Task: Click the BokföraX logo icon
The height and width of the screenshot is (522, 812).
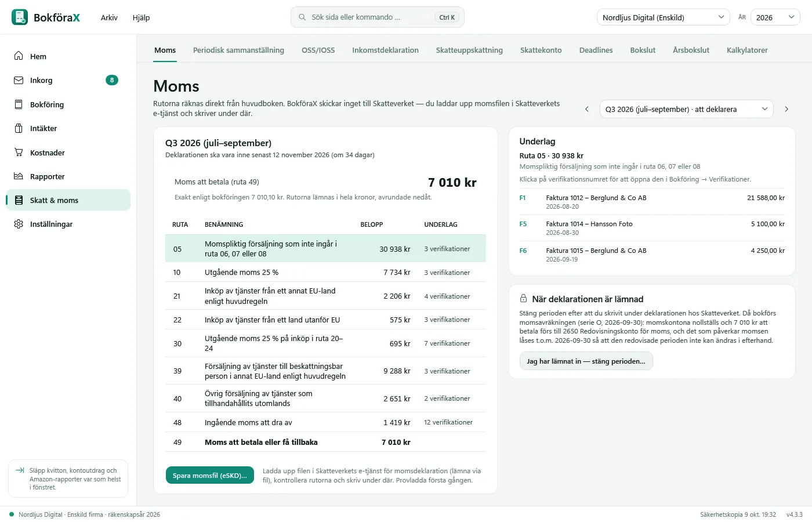Action: coord(20,17)
